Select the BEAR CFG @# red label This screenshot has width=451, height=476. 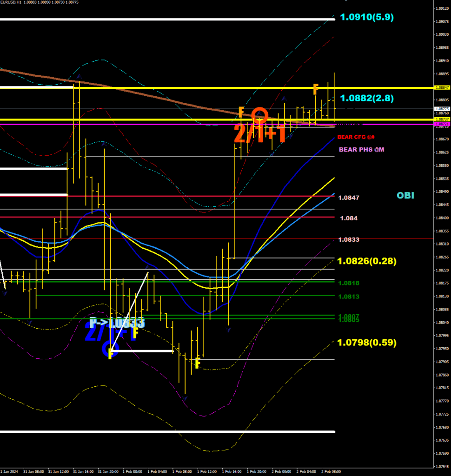coord(356,137)
